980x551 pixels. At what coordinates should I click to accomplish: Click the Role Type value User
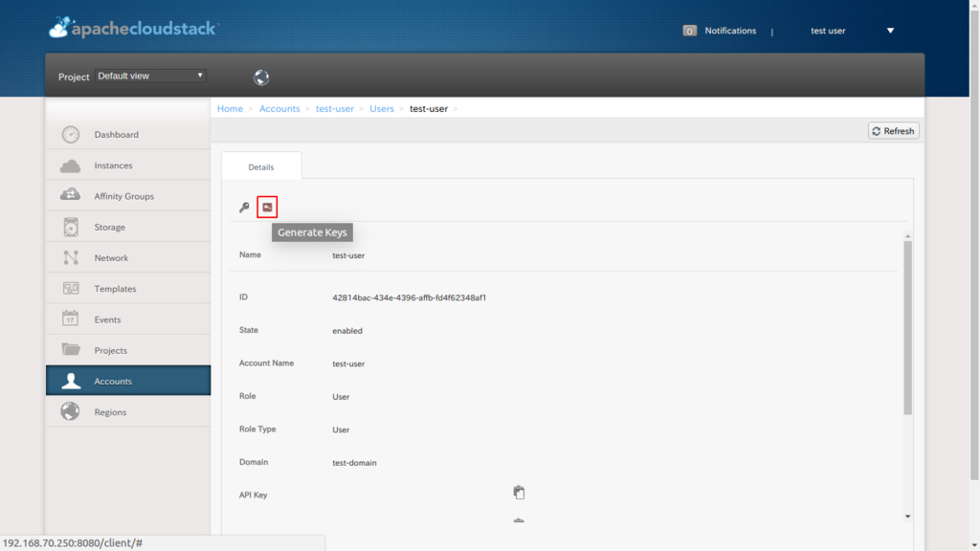341,430
